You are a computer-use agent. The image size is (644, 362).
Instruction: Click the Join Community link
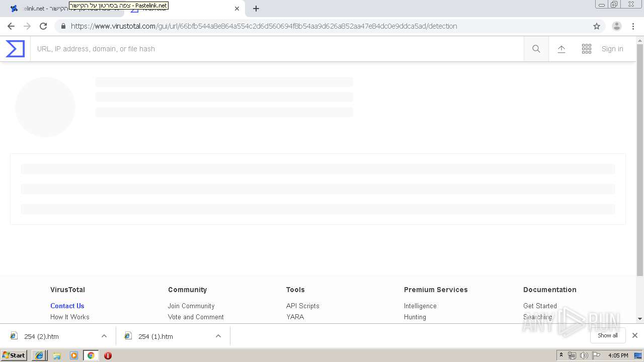[x=191, y=306]
